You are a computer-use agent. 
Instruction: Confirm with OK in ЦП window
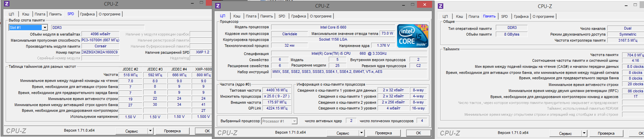(x=418, y=133)
